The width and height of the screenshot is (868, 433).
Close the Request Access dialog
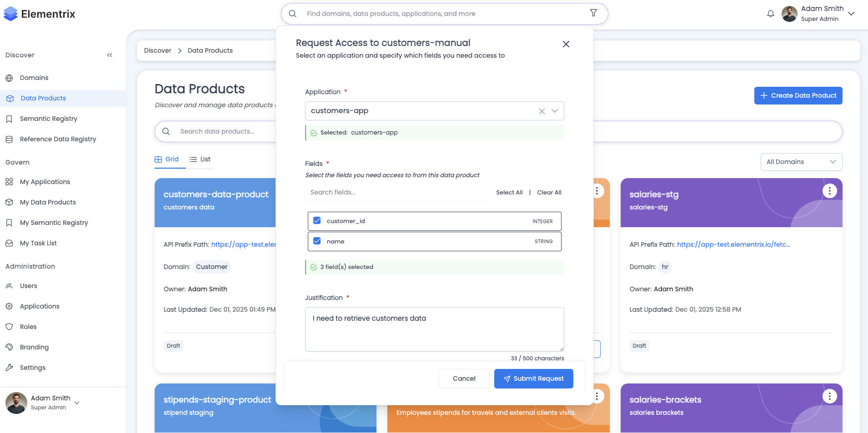[566, 44]
